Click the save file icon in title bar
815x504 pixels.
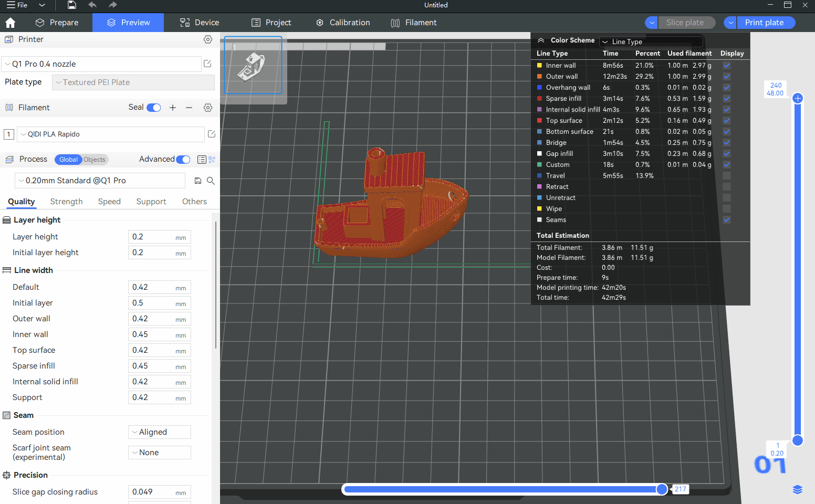point(72,5)
